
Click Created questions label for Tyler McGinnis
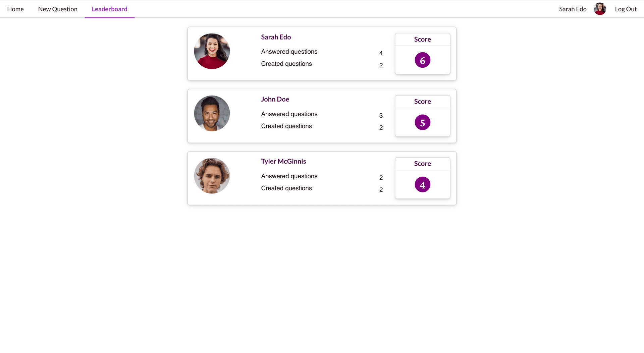(x=286, y=188)
